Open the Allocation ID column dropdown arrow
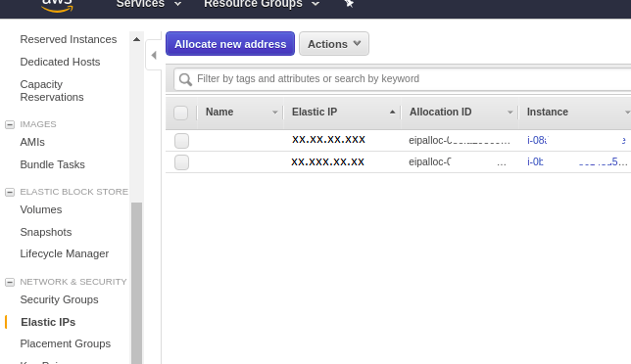This screenshot has height=364, width=631. tap(510, 113)
